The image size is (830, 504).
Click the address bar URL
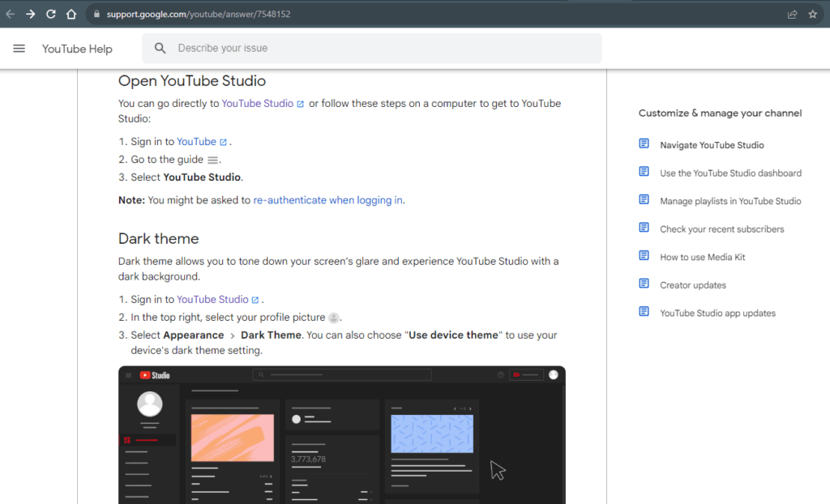click(199, 15)
